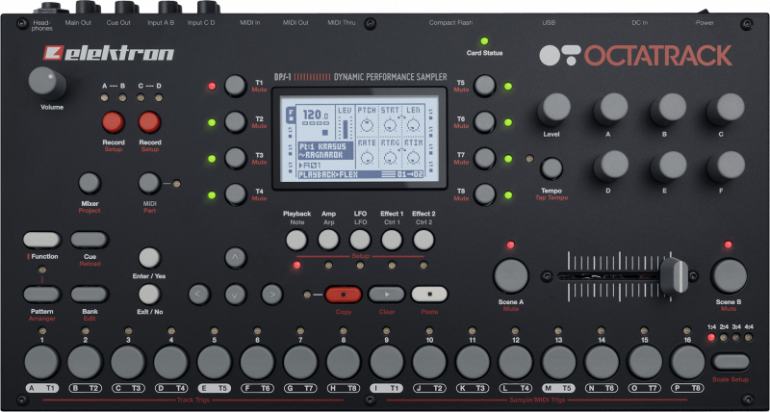Click the up arrow key

(235, 258)
